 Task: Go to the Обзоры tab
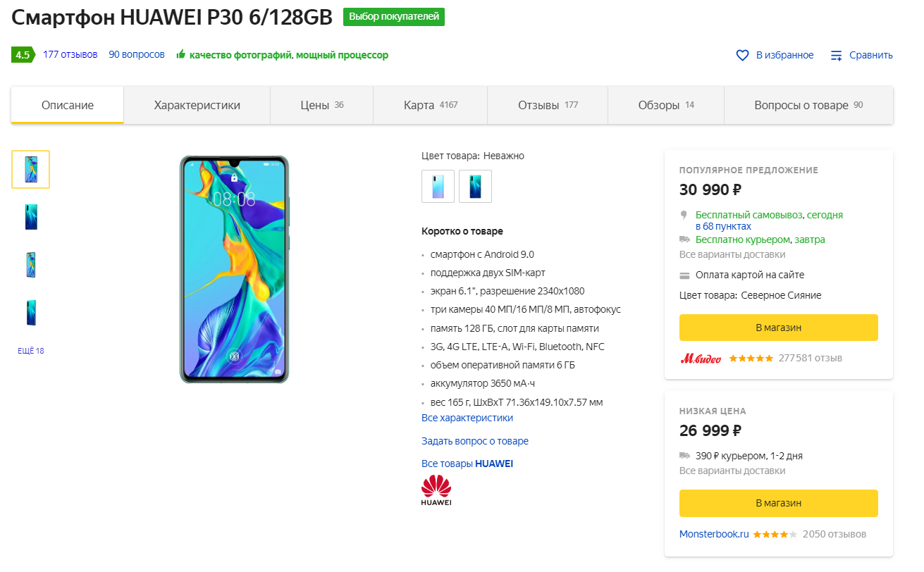click(666, 105)
